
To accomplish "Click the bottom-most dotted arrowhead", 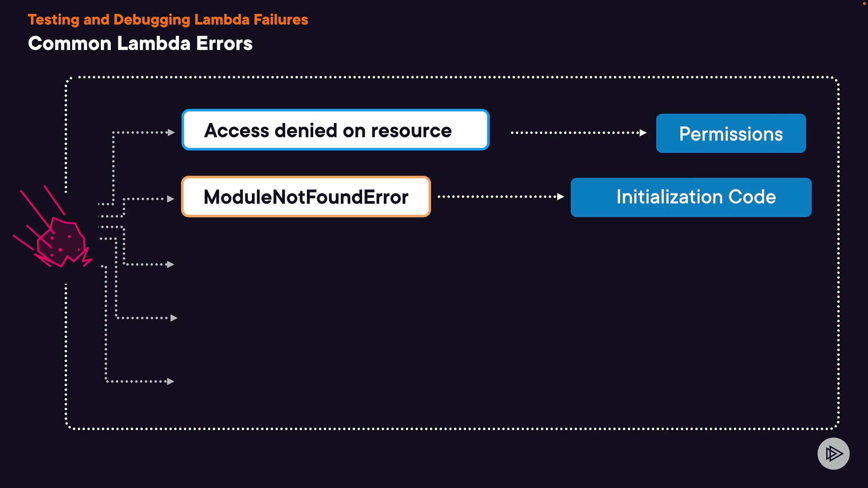I will 170,381.
